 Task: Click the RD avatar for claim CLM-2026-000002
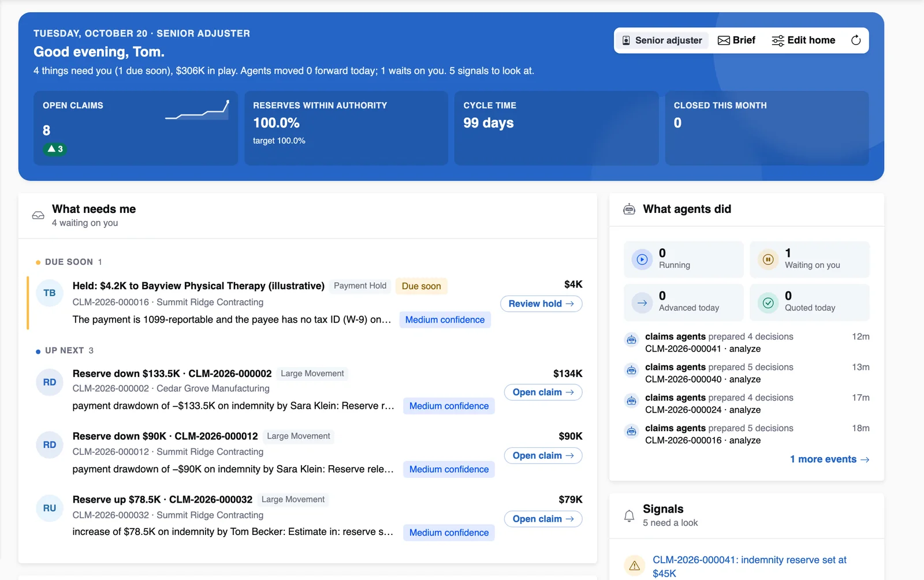(50, 382)
